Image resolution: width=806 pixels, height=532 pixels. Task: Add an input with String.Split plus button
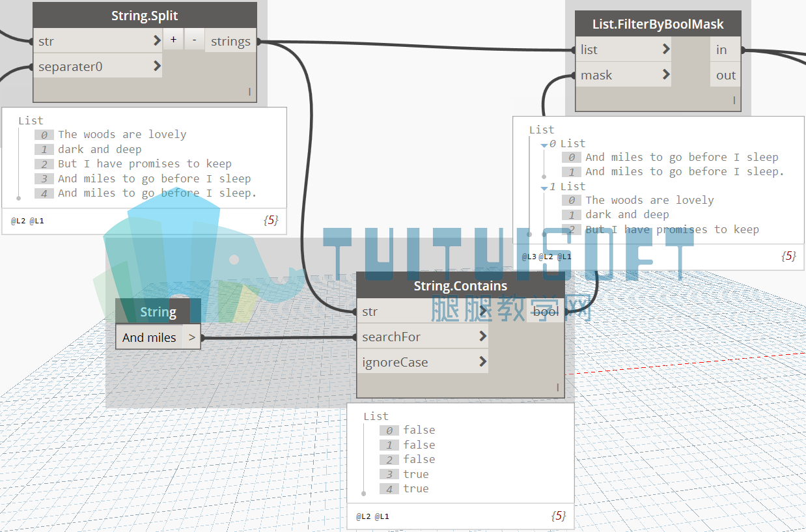[x=173, y=40]
